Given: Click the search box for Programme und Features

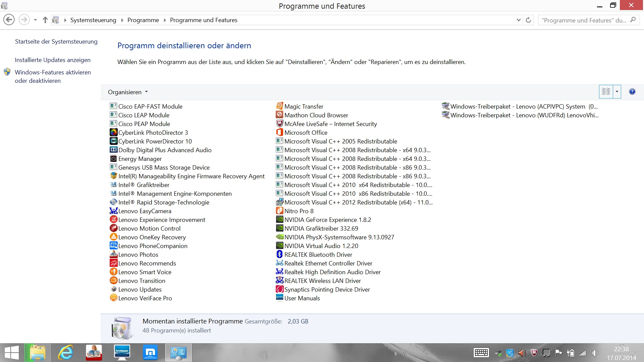Looking at the screenshot, I should (x=589, y=20).
